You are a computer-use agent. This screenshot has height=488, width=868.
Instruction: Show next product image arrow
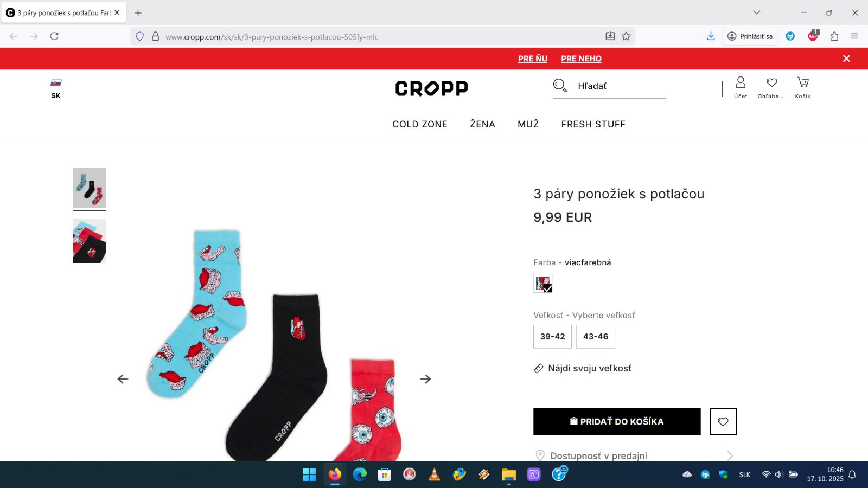click(425, 379)
